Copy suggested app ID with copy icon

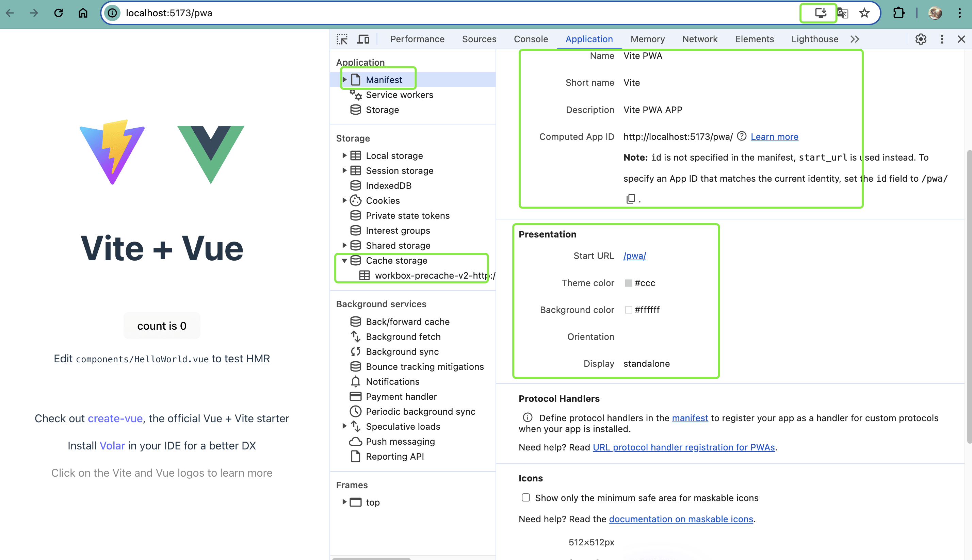point(630,199)
